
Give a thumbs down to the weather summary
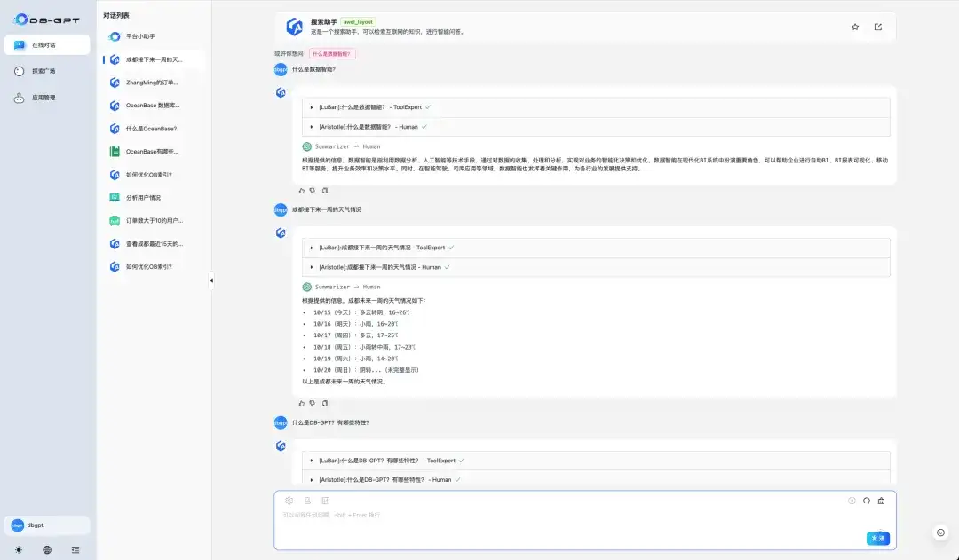tap(313, 403)
